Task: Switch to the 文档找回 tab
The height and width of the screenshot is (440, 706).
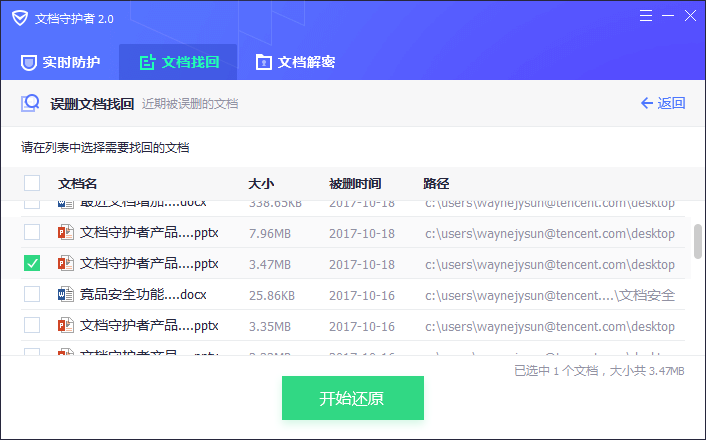Action: (x=178, y=62)
